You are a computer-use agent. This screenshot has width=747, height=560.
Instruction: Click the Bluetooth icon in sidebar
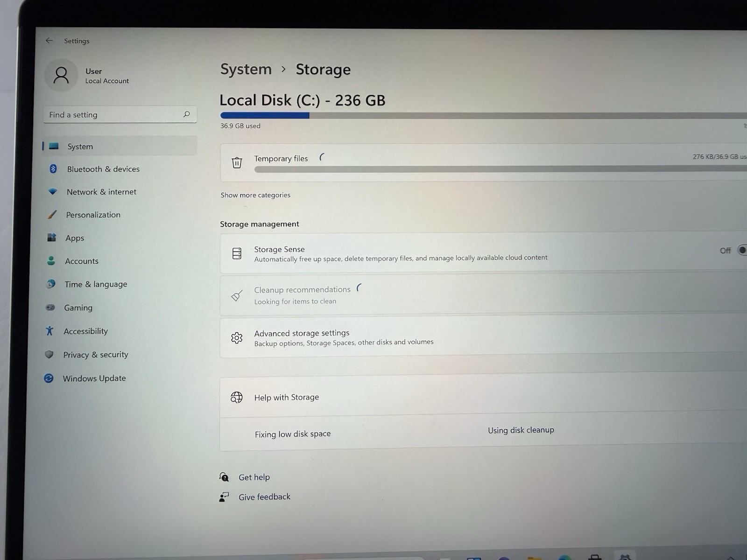pyautogui.click(x=53, y=168)
